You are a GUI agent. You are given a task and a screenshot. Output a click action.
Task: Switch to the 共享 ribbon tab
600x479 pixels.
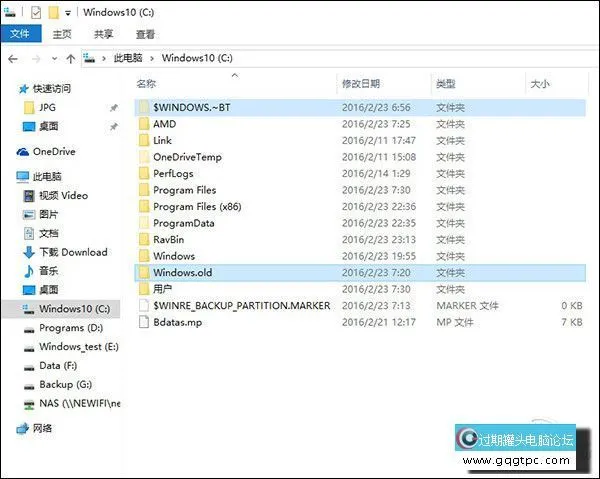tap(103, 34)
